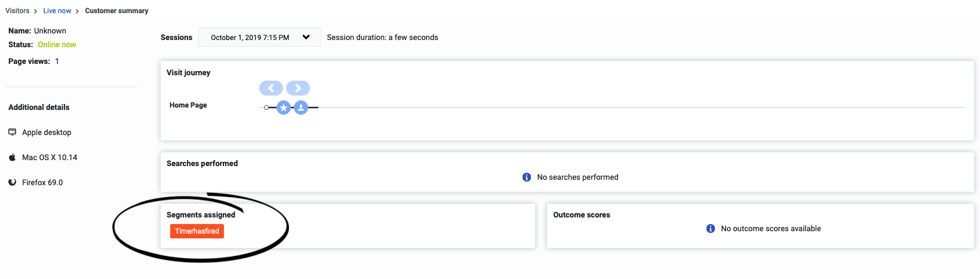Image resolution: width=980 pixels, height=279 pixels.
Task: Click the Firefox browser icon
Action: pos(12,183)
